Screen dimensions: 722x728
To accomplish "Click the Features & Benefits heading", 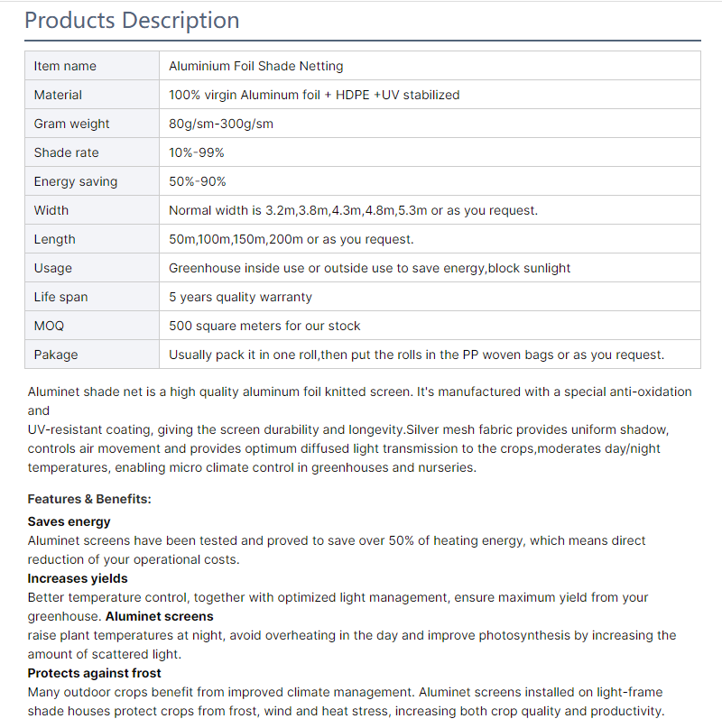I will click(x=89, y=499).
